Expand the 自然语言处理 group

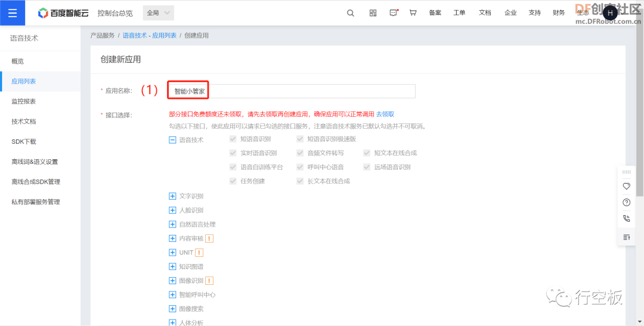172,225
